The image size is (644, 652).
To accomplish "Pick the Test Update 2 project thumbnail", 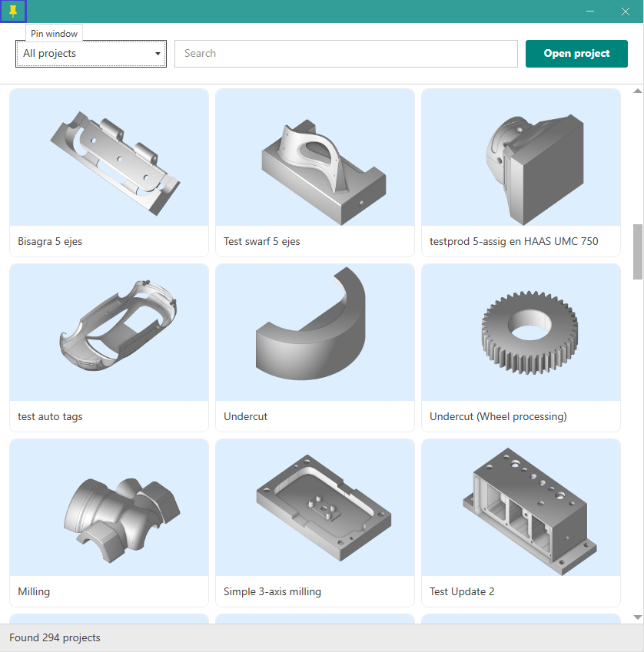I will (x=521, y=508).
